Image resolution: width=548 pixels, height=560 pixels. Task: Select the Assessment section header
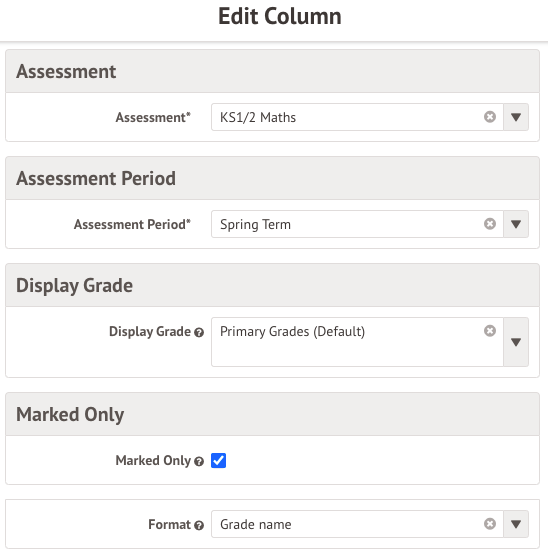coord(272,71)
